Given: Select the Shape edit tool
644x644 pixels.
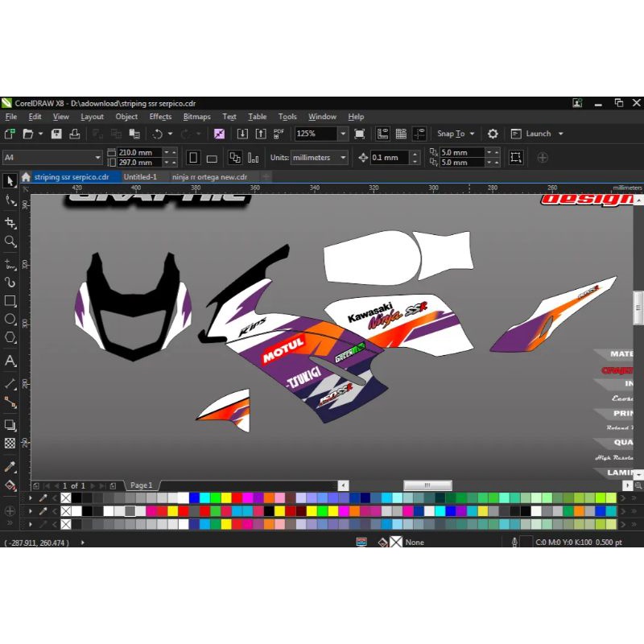Looking at the screenshot, I should tap(10, 200).
